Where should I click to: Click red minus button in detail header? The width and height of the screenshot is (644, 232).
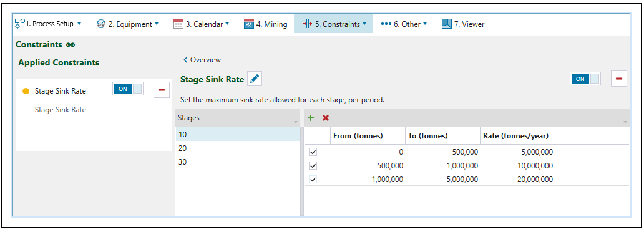[x=619, y=79]
